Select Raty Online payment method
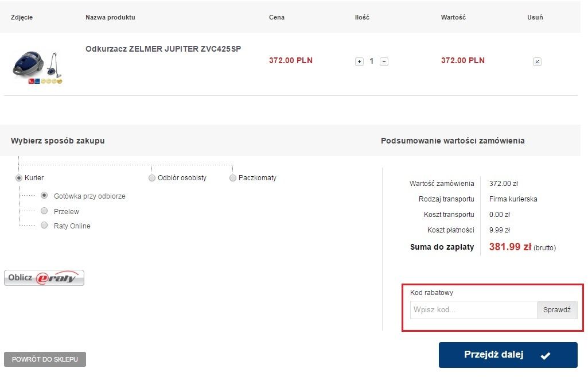Screen dimensions: 588x380 (44, 225)
